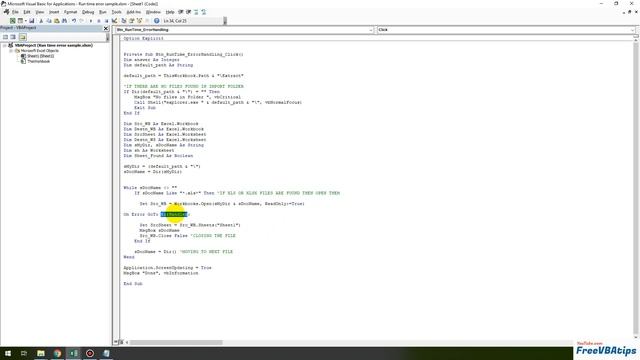Click the Save toolbar icon

(31, 21)
